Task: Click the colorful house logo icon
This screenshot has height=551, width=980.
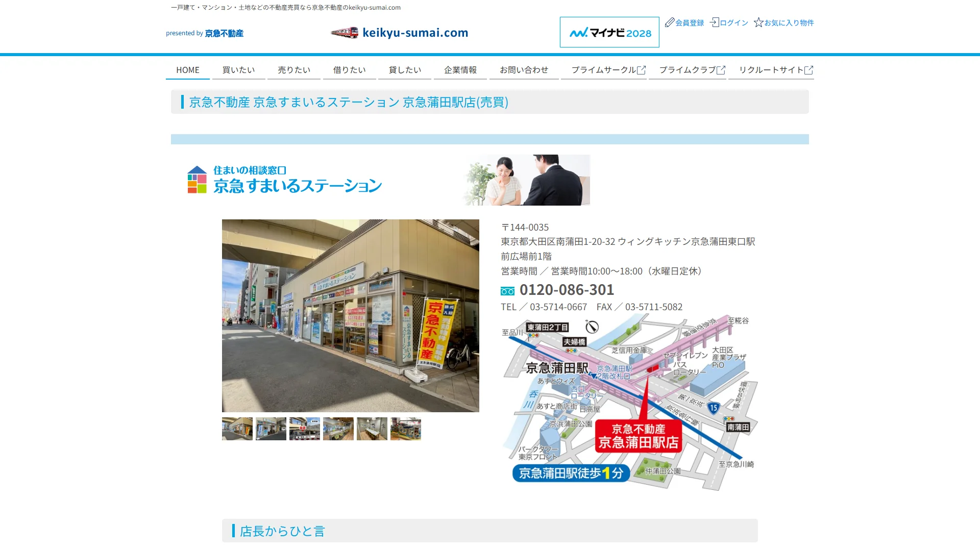Action: [197, 180]
